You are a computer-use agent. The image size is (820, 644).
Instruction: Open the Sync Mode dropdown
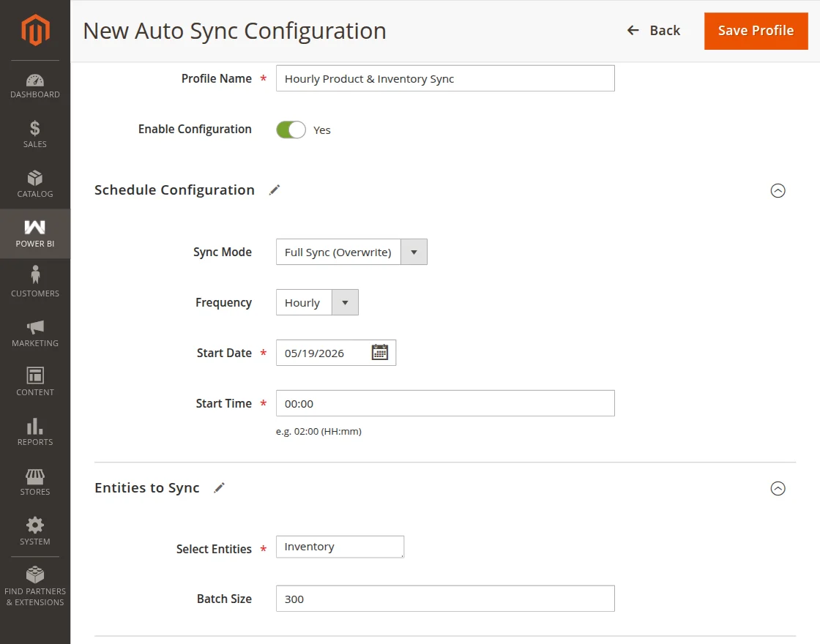[x=351, y=252]
